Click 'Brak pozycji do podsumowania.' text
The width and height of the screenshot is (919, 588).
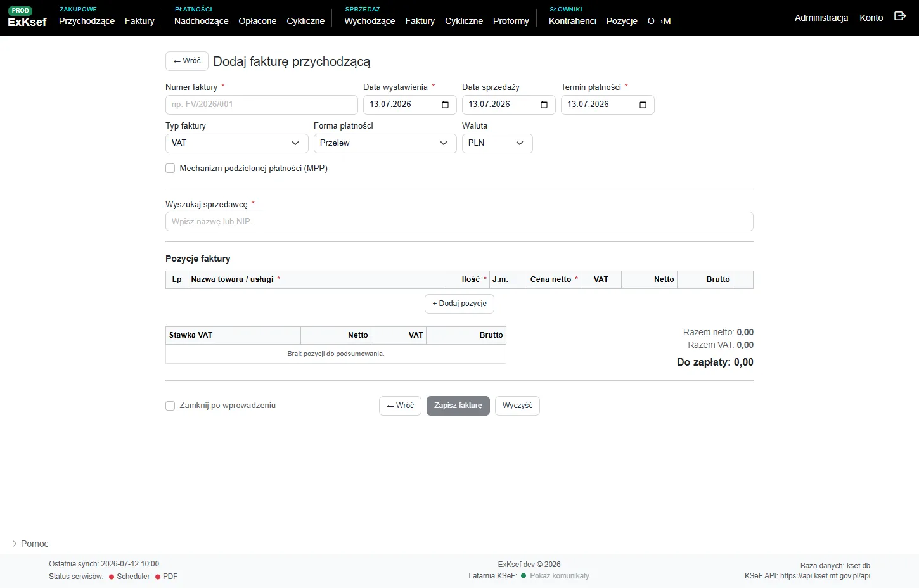coord(336,354)
